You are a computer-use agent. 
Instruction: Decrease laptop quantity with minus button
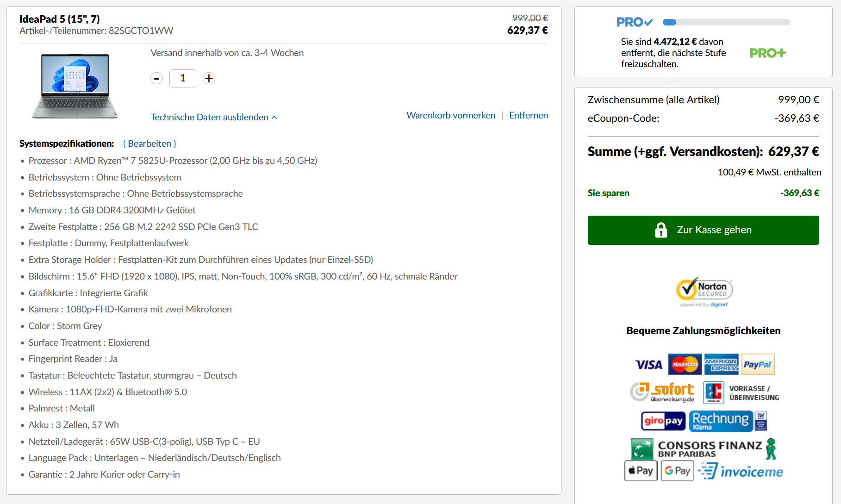(157, 78)
